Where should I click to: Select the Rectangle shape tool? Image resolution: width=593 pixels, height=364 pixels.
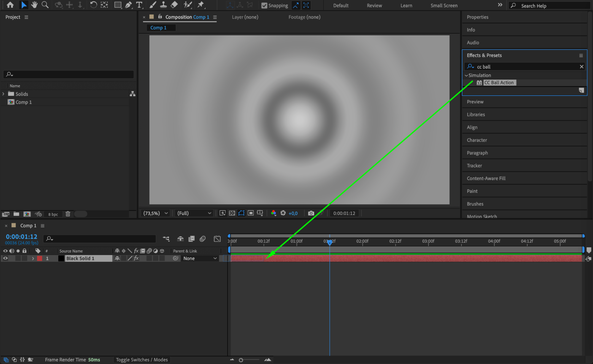(x=118, y=5)
